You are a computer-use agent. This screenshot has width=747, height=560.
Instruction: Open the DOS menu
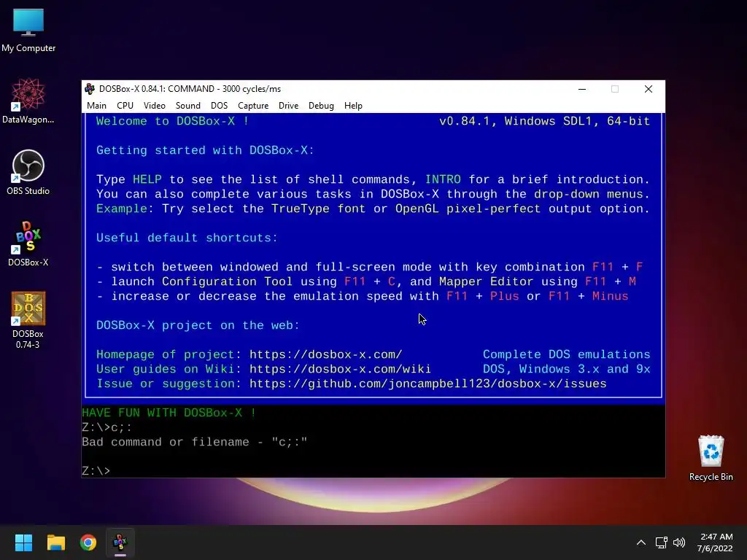click(x=219, y=106)
